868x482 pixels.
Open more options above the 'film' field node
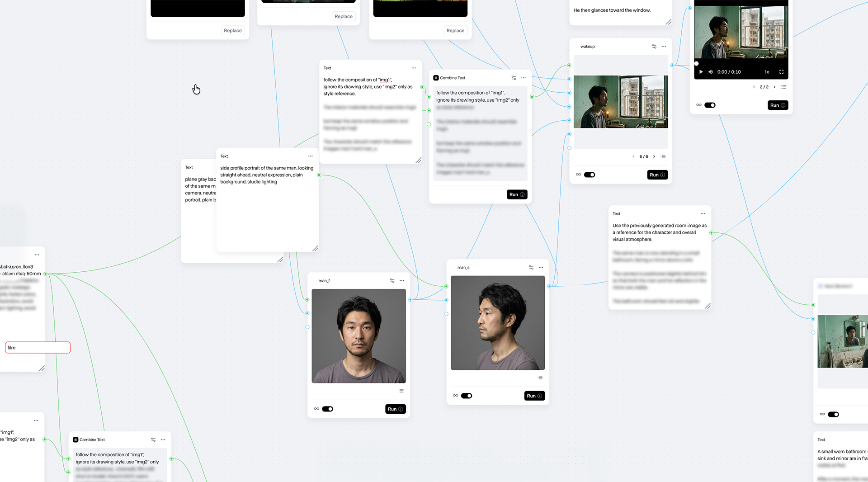pos(37,255)
